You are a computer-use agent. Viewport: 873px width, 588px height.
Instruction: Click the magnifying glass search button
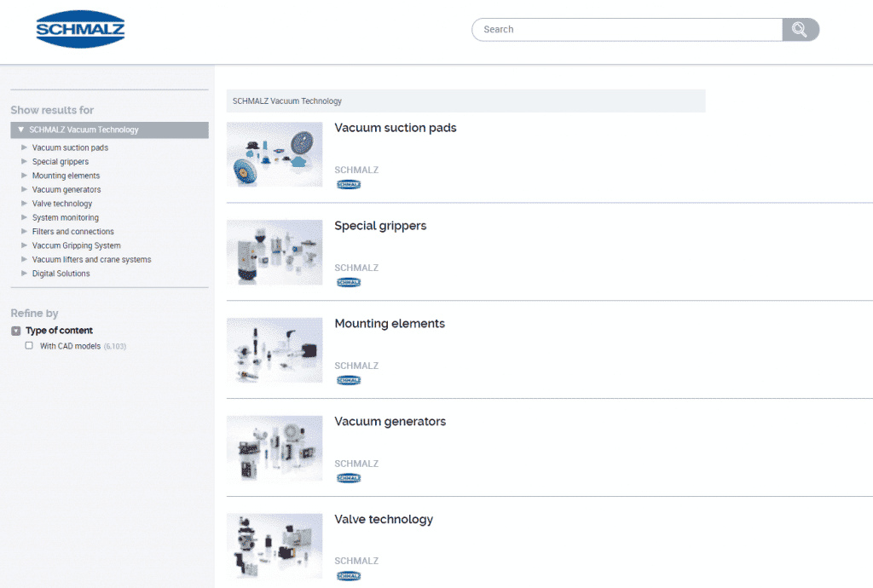click(x=800, y=30)
